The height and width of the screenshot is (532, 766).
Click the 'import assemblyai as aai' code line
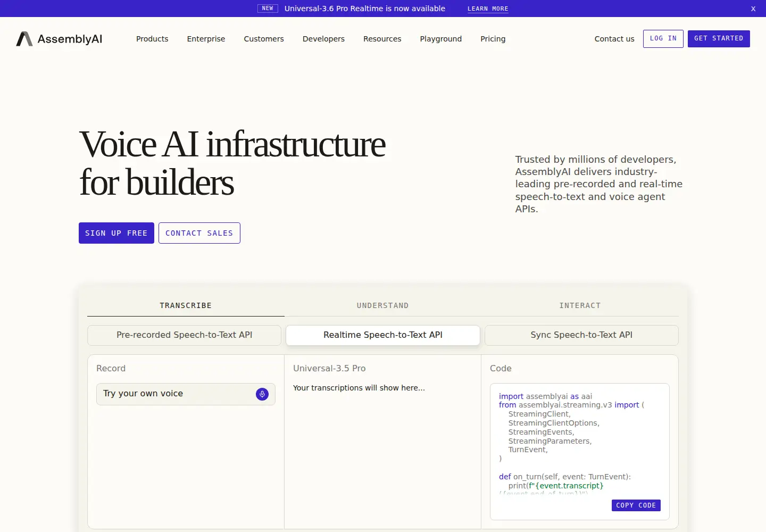click(545, 396)
